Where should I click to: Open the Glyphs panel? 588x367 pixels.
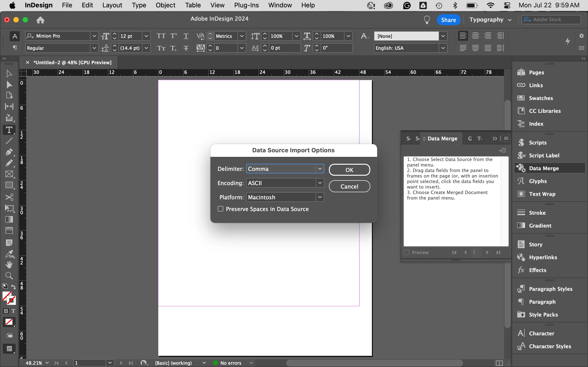[537, 181]
